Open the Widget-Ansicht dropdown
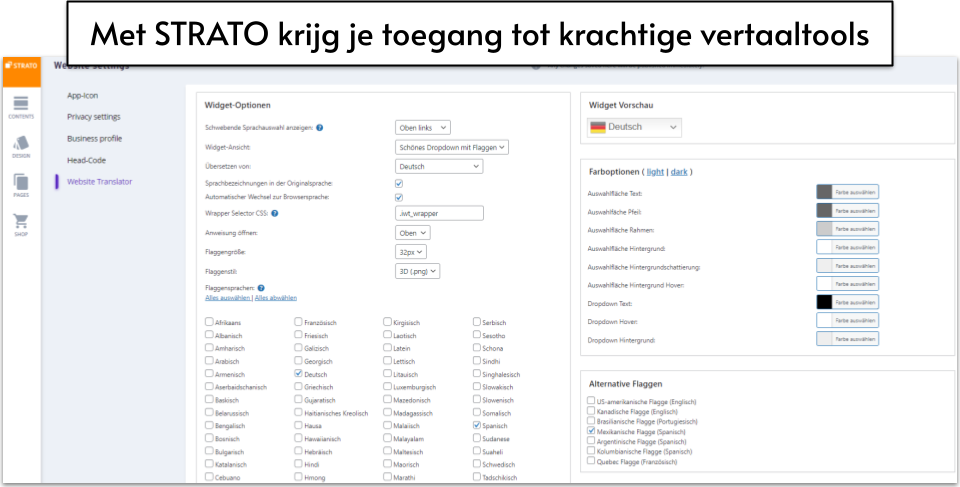Image resolution: width=960 pixels, height=487 pixels. tap(452, 147)
